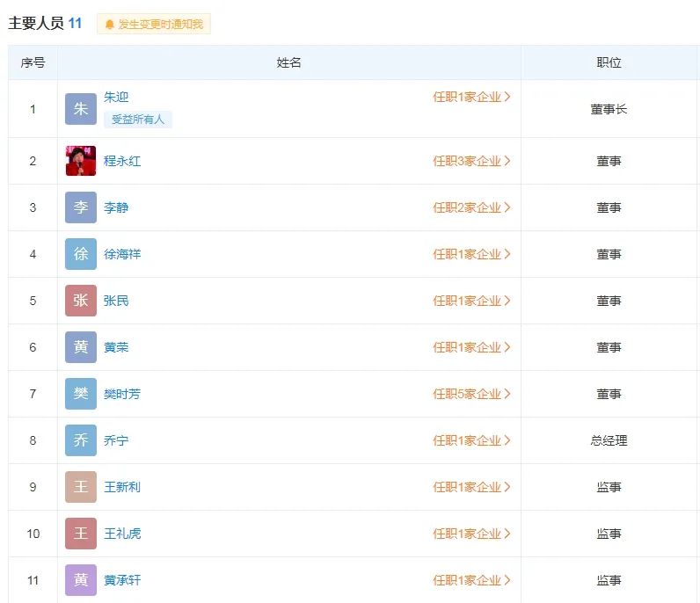This screenshot has width=700, height=603.
Task: Click the 姓名 column header
Action: point(288,63)
